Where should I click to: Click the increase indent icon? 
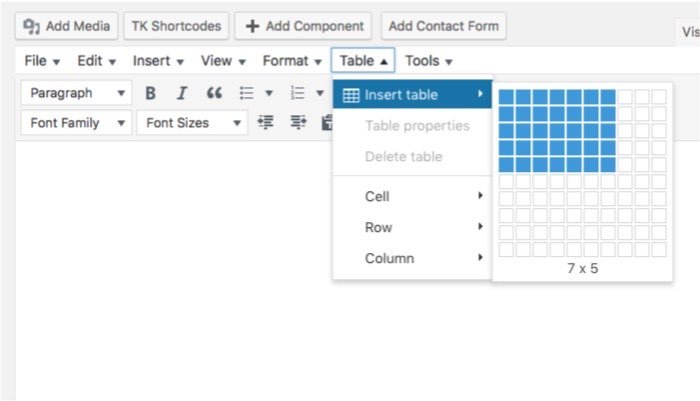point(298,123)
